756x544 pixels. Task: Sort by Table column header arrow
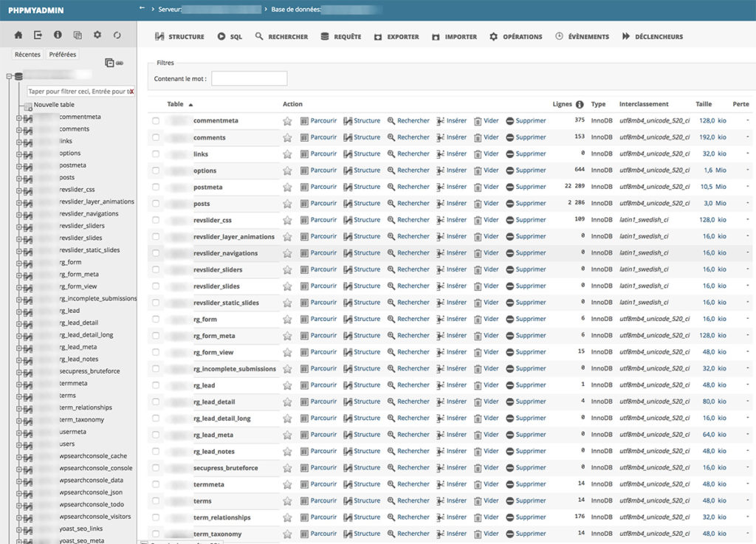coord(190,105)
